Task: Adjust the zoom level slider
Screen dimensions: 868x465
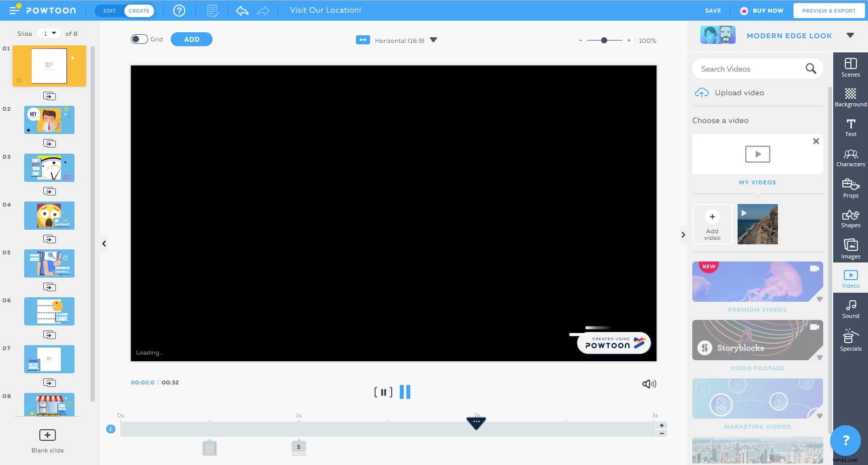Action: click(604, 40)
